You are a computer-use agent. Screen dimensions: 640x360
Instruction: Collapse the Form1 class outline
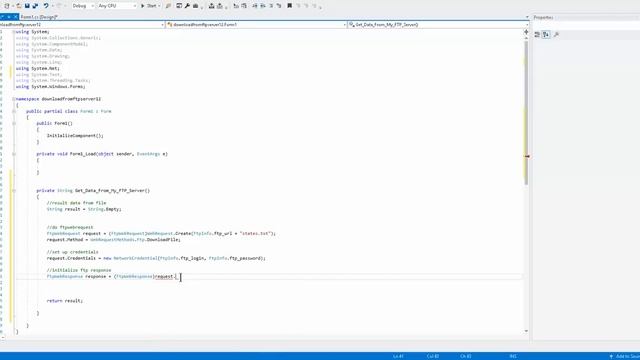[x=14, y=111]
